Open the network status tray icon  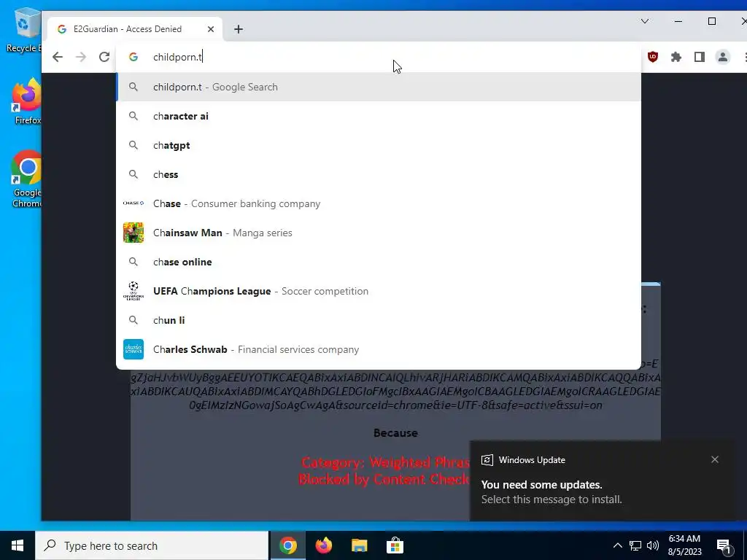[635, 545]
